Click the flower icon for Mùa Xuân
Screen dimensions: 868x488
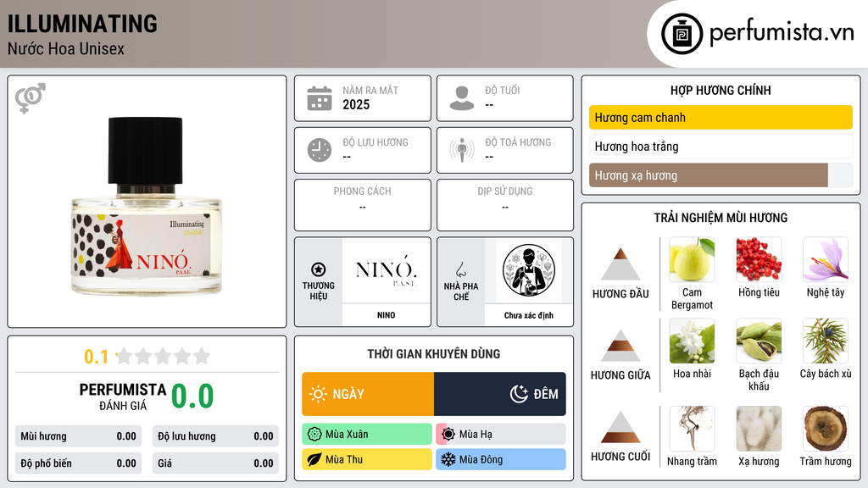(x=314, y=435)
